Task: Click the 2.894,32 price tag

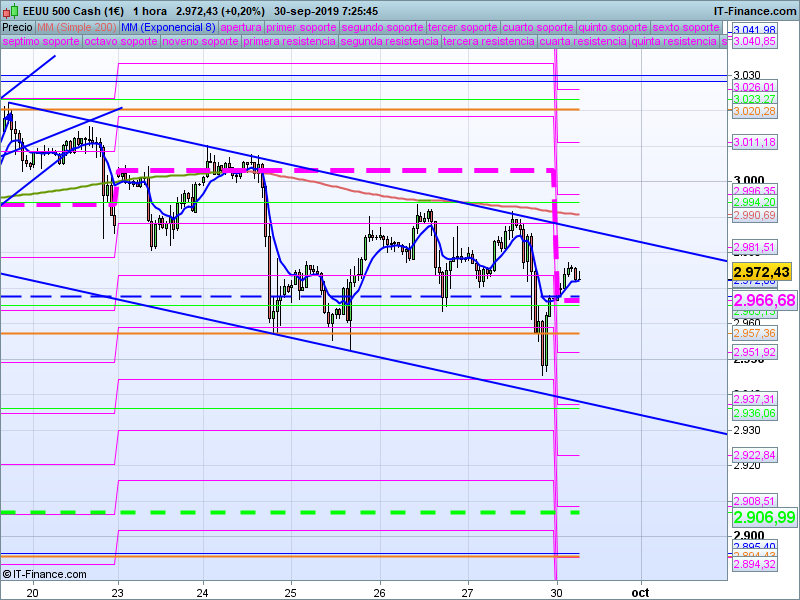Action: click(755, 564)
